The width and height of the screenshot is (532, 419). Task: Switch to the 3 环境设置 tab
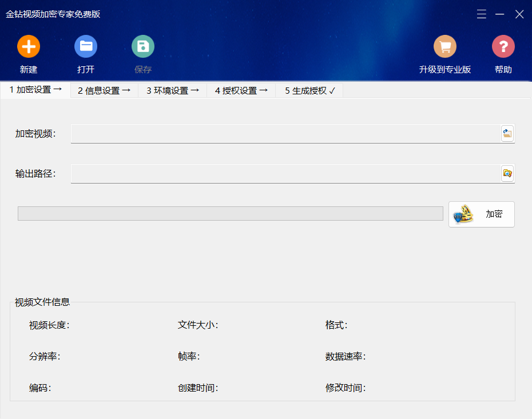(x=172, y=90)
